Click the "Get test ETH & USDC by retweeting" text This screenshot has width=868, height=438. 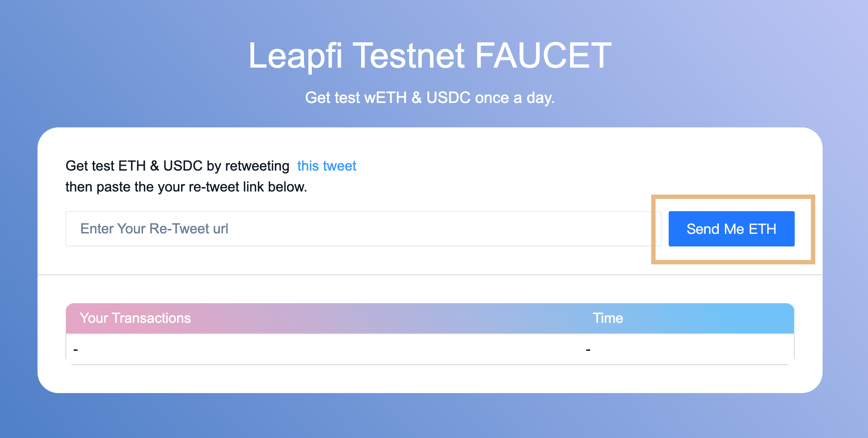click(x=178, y=166)
